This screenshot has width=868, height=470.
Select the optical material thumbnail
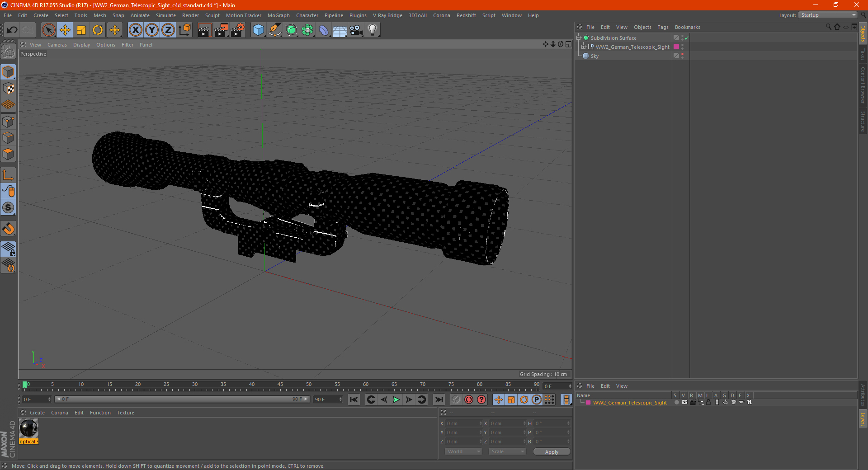click(x=28, y=428)
